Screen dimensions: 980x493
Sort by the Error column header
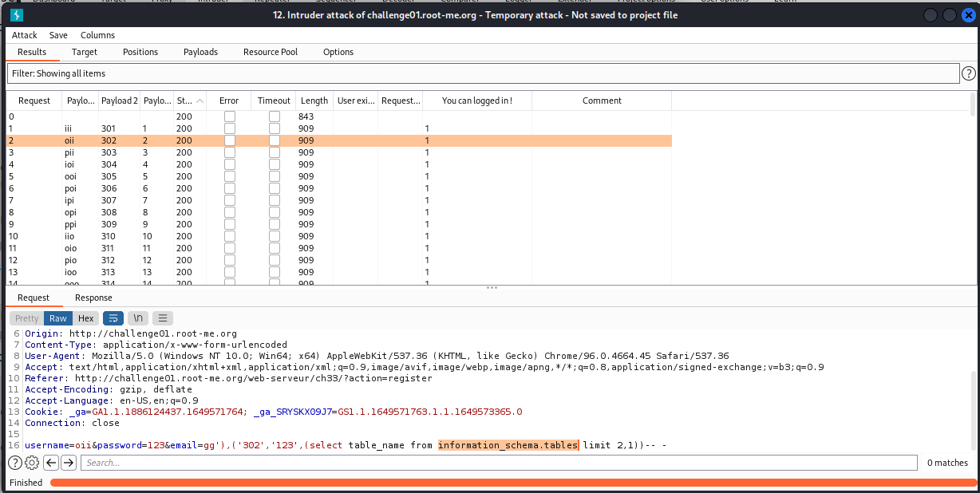229,101
